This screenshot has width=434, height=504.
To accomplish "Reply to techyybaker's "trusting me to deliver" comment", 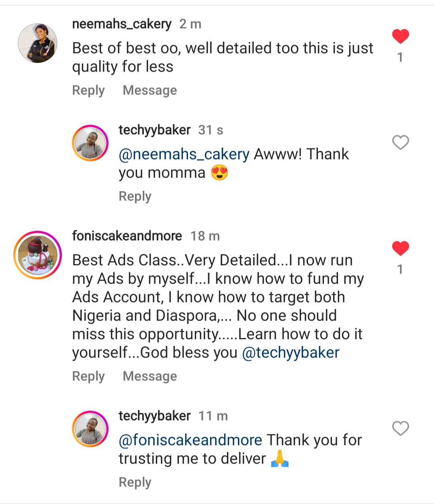I will coord(135,482).
